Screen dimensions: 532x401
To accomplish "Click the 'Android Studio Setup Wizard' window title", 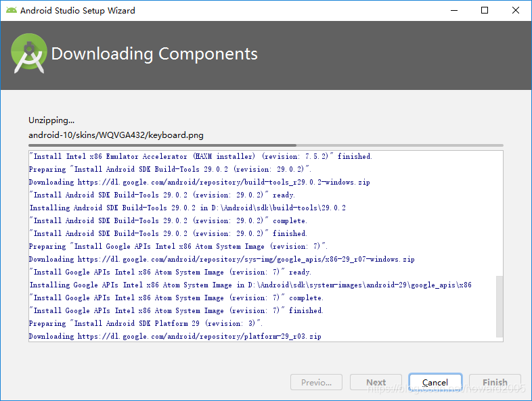I will click(78, 11).
